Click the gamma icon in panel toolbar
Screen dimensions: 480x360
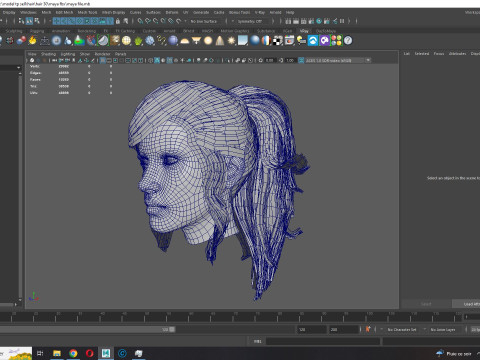pyautogui.click(x=281, y=60)
